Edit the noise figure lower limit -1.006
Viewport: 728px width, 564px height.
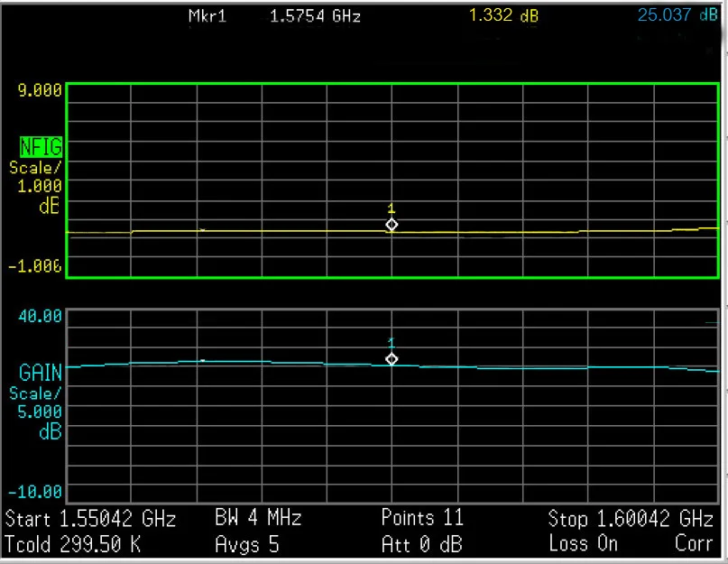[36, 266]
